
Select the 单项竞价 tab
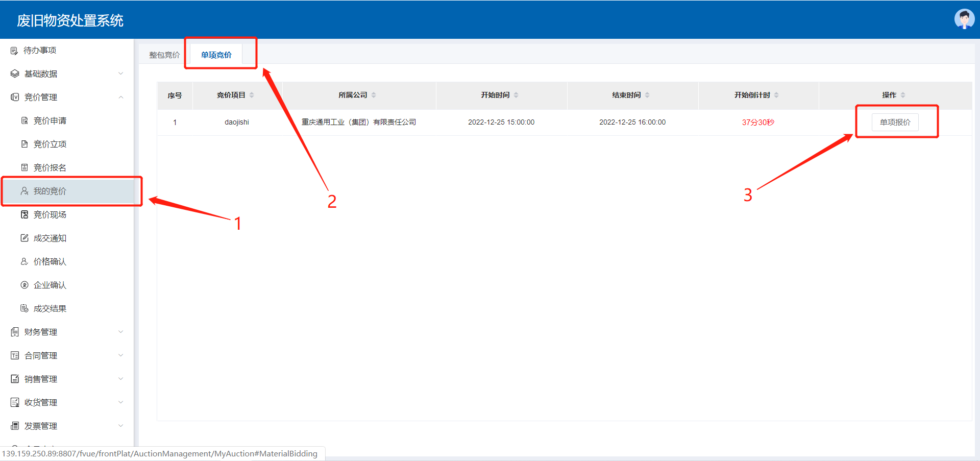coord(216,55)
